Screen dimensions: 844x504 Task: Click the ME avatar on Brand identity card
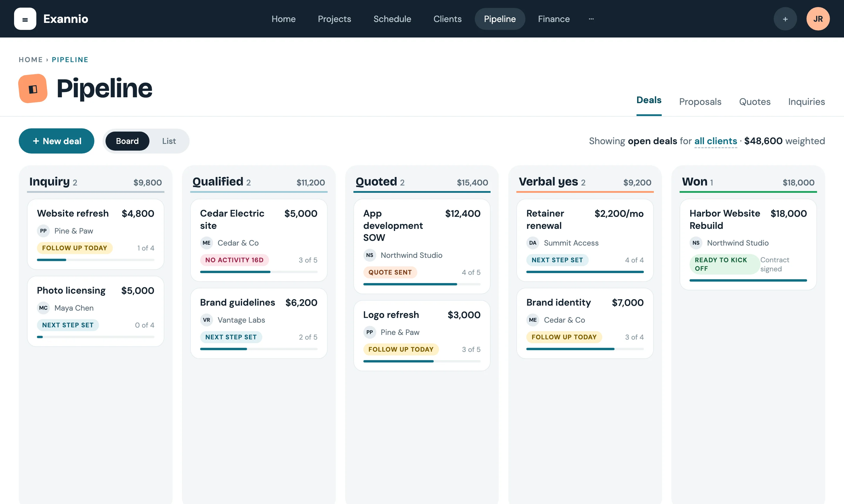pos(532,320)
